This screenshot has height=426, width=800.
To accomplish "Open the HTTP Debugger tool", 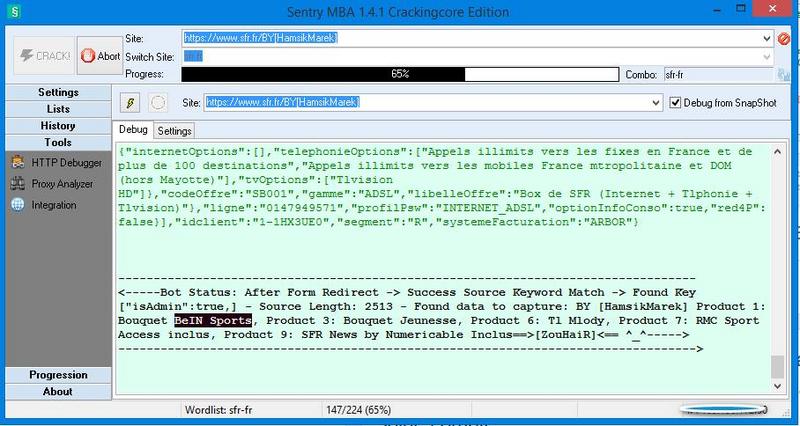I will (57, 163).
